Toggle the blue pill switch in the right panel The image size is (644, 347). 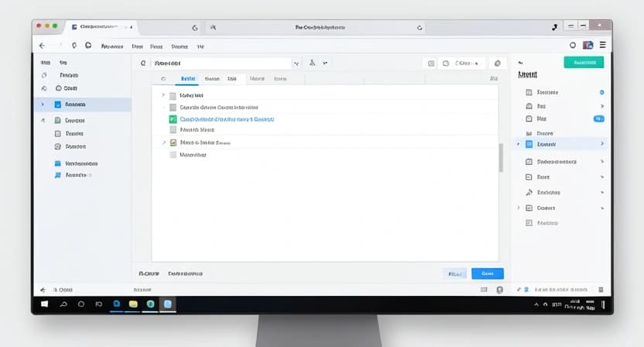599,119
